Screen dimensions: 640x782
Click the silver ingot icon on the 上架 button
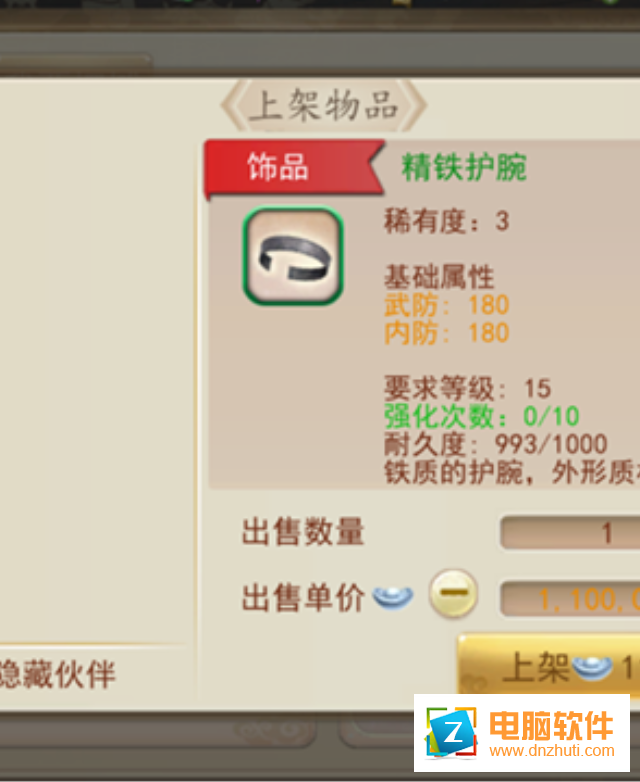pos(592,667)
